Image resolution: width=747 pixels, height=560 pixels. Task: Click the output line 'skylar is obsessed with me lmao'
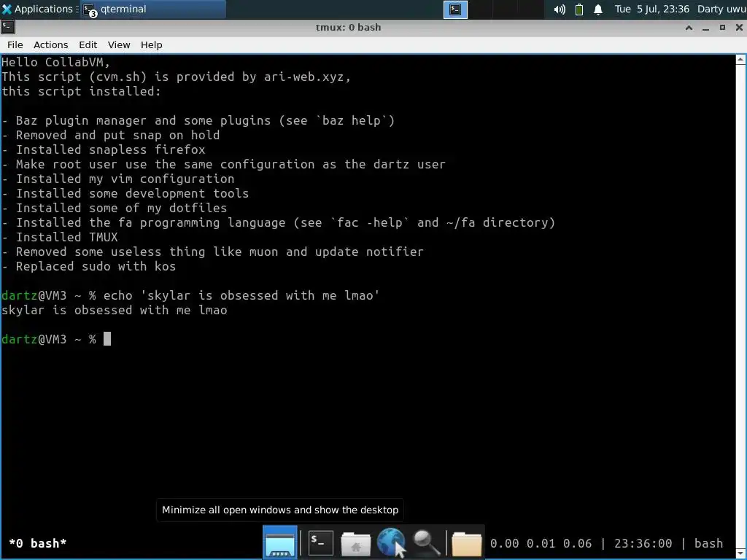pyautogui.click(x=115, y=310)
